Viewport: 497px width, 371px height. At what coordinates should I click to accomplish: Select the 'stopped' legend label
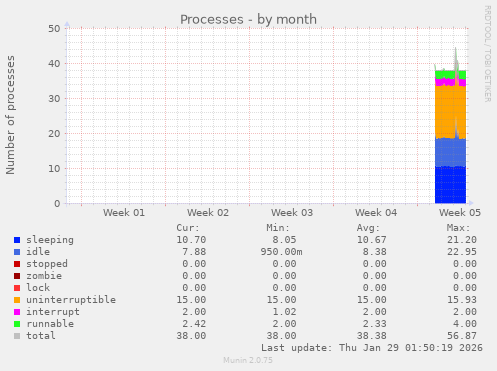[47, 264]
